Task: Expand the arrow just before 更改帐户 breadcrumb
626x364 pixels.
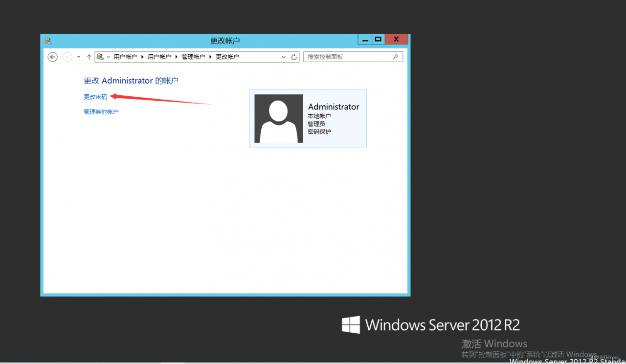Action: [x=211, y=57]
